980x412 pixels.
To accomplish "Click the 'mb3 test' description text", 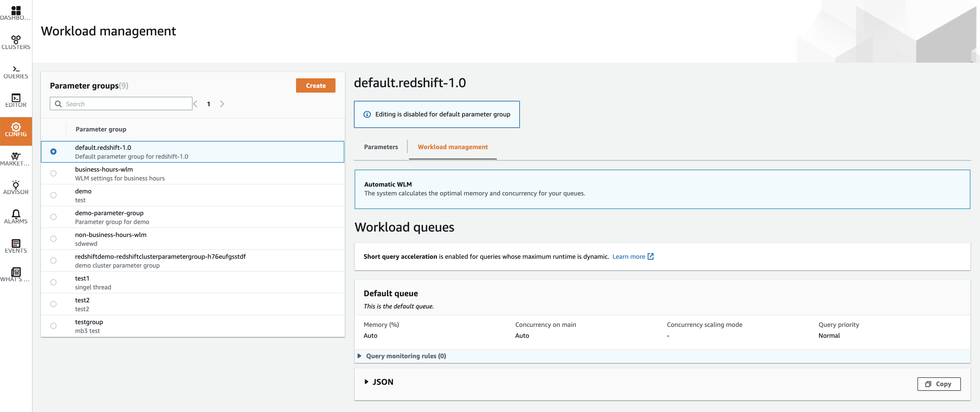I will point(87,331).
